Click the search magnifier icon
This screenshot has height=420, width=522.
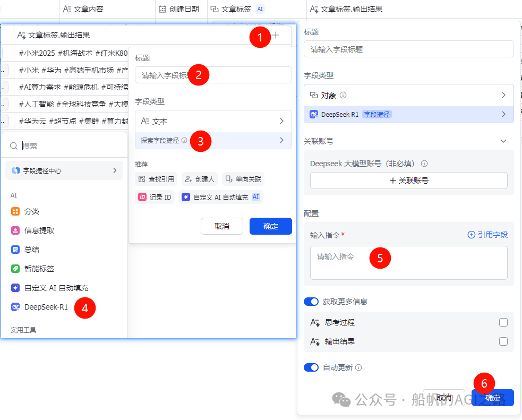coord(13,146)
